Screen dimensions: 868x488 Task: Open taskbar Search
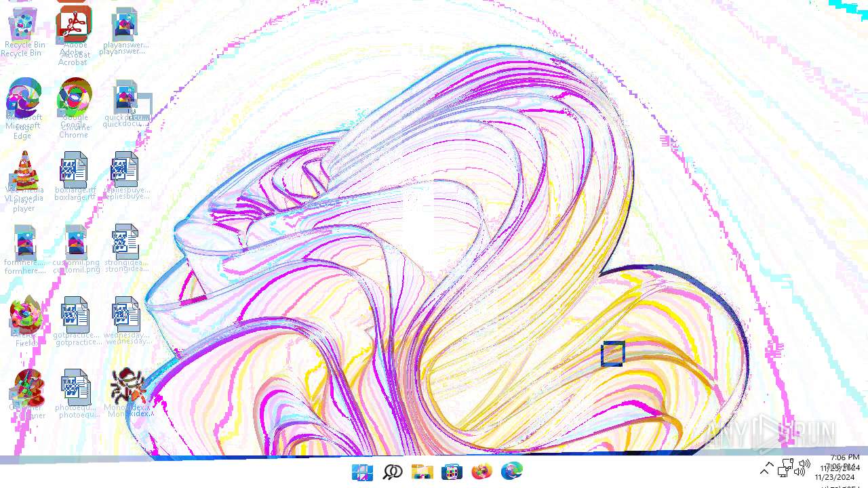click(x=392, y=472)
